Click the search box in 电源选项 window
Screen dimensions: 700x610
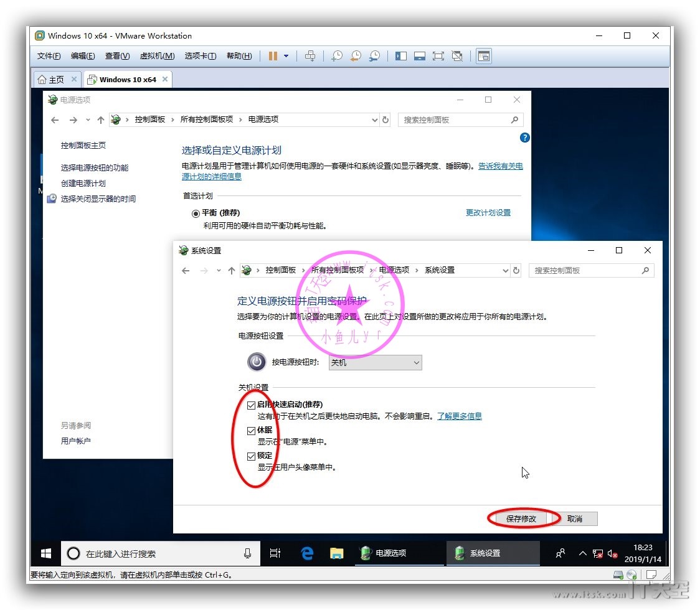(460, 120)
